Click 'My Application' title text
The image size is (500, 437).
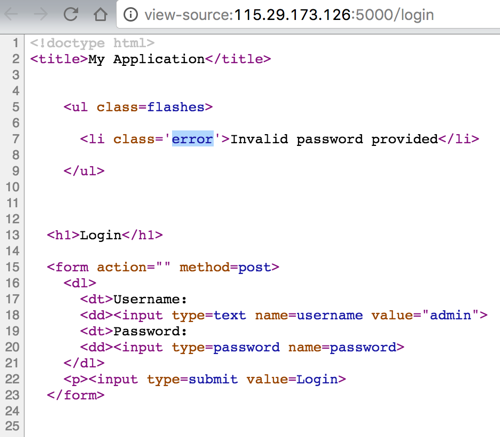(146, 59)
